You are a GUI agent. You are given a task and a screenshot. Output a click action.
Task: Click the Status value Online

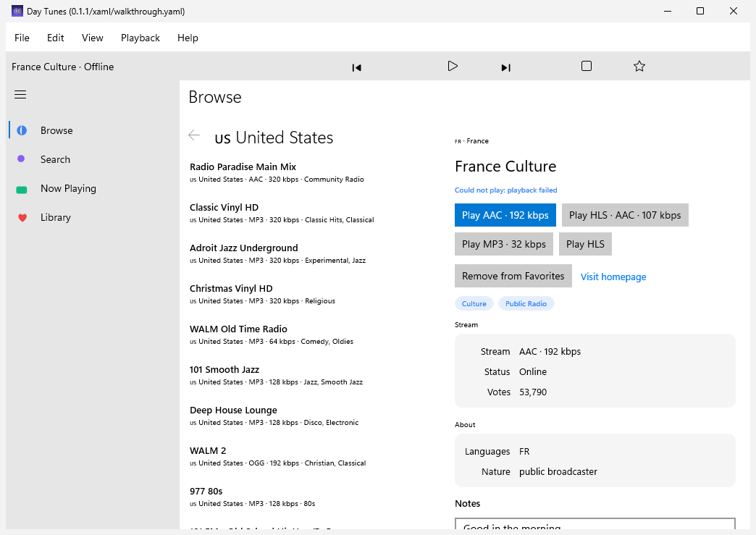533,371
